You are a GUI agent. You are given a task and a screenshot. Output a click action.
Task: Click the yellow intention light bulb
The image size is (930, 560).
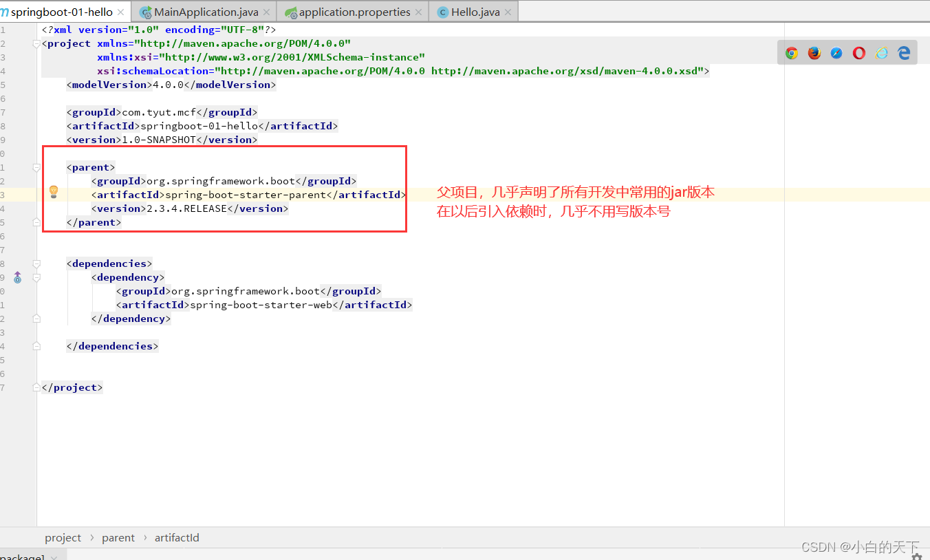pyautogui.click(x=54, y=192)
